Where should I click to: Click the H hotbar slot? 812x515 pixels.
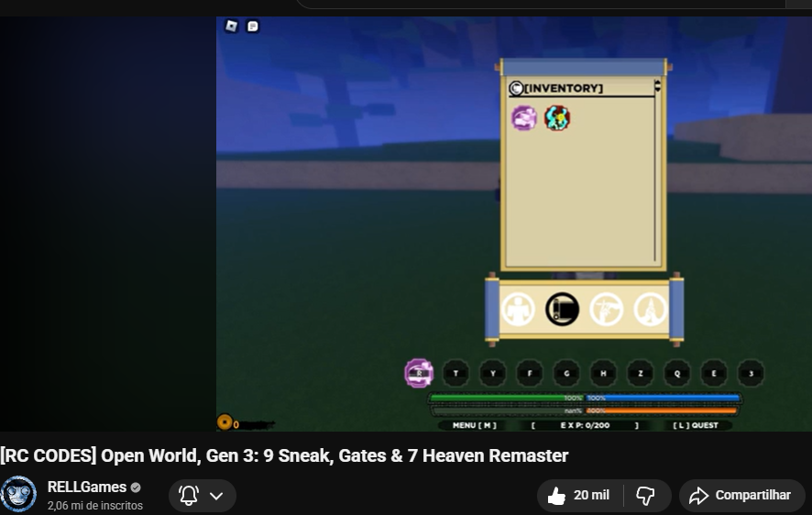point(603,373)
